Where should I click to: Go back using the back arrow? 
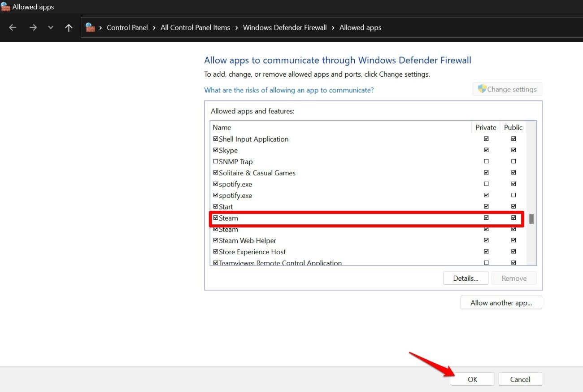13,28
